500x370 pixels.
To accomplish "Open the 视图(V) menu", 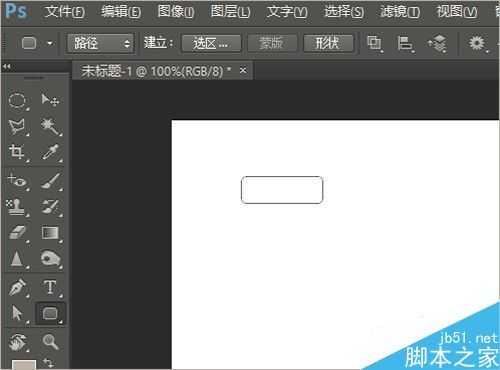I will pos(457,12).
